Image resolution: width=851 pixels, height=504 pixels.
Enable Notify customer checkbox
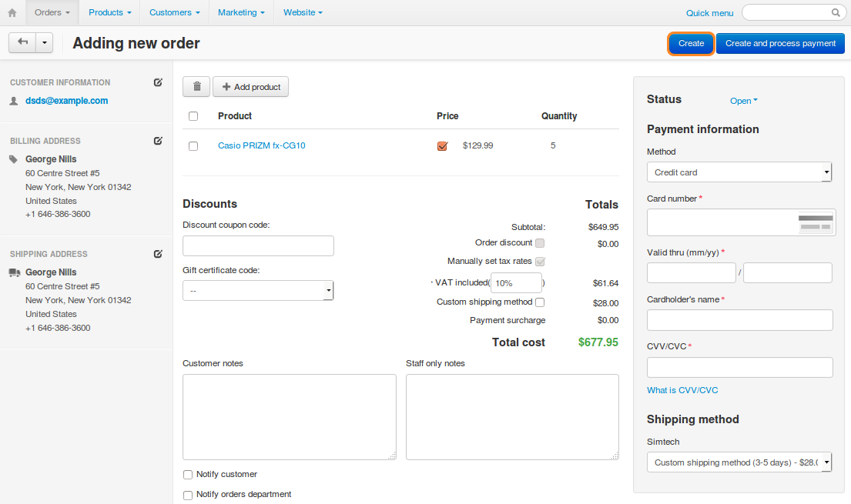click(x=188, y=475)
